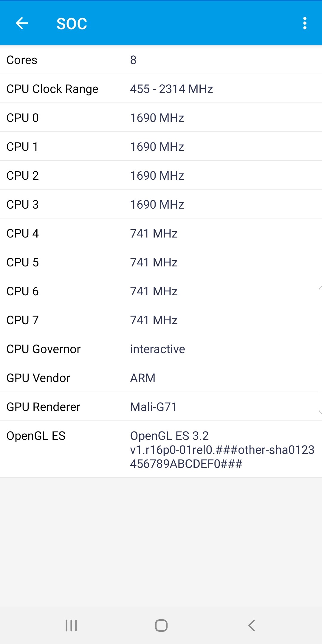Tap the back arrow in header

click(x=22, y=23)
